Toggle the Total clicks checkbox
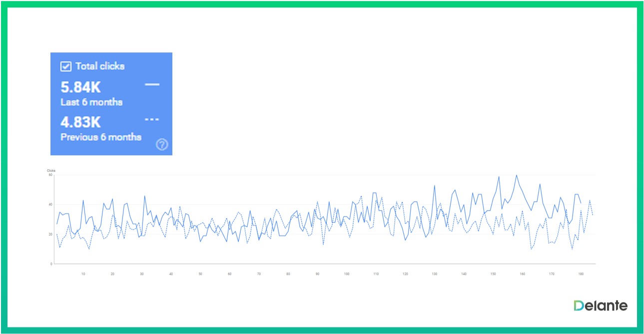 pos(66,66)
